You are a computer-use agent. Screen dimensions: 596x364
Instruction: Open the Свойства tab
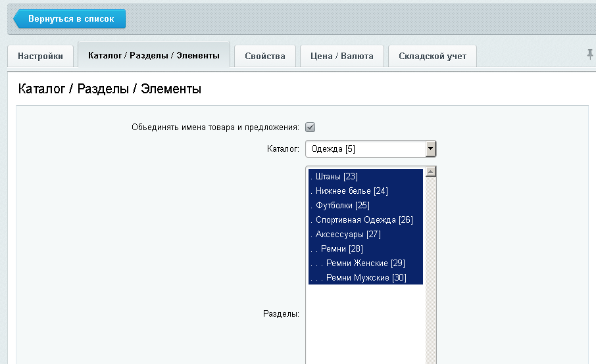265,56
